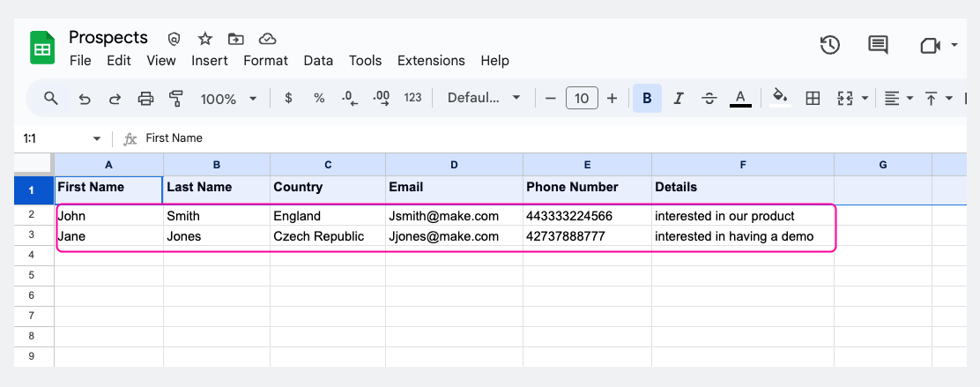
Task: Click the font size field
Action: 582,98
